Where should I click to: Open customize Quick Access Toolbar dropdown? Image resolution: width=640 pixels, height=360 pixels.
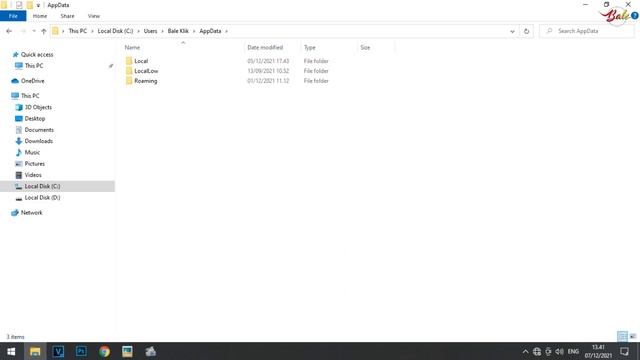pyautogui.click(x=38, y=5)
